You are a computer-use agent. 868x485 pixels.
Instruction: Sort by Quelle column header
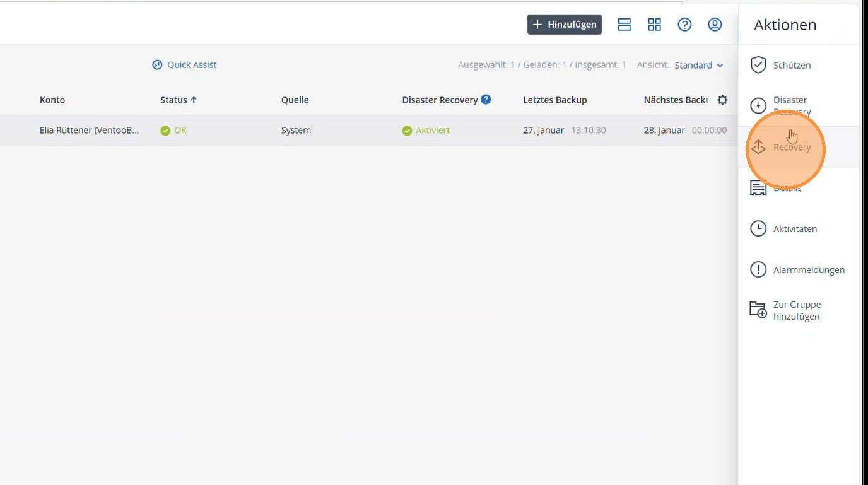pos(295,100)
